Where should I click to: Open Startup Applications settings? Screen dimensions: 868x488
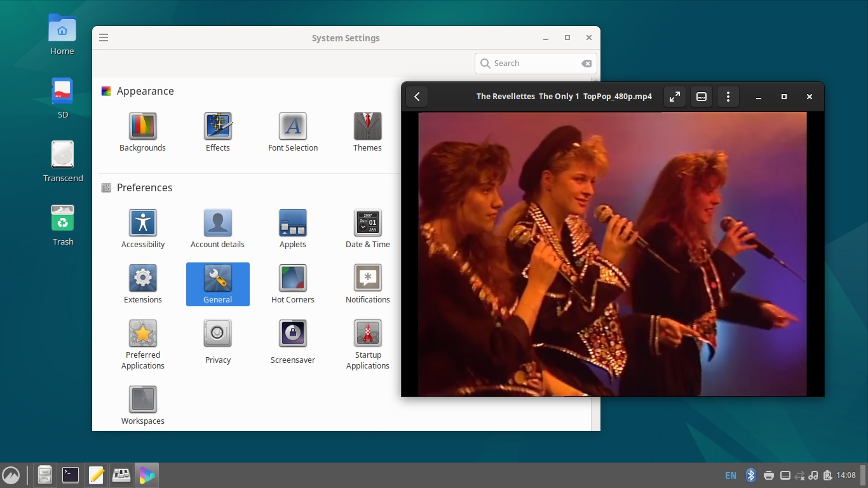click(x=368, y=344)
